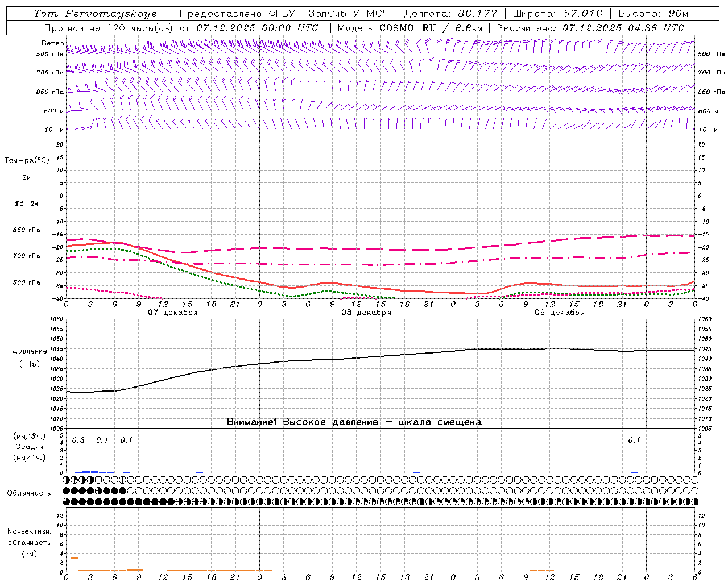Click the Осадки precipitation label
The width and height of the screenshot is (728, 582).
[x=30, y=447]
